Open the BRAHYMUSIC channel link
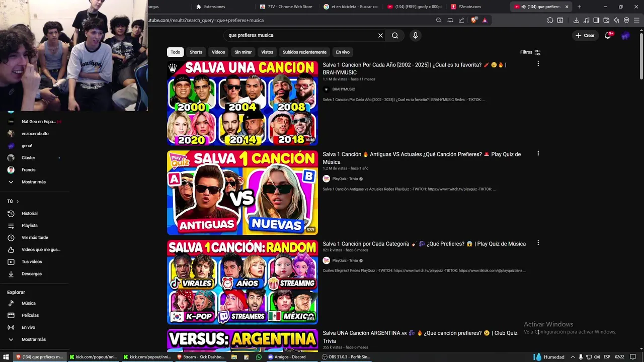The image size is (644, 362). [x=344, y=89]
